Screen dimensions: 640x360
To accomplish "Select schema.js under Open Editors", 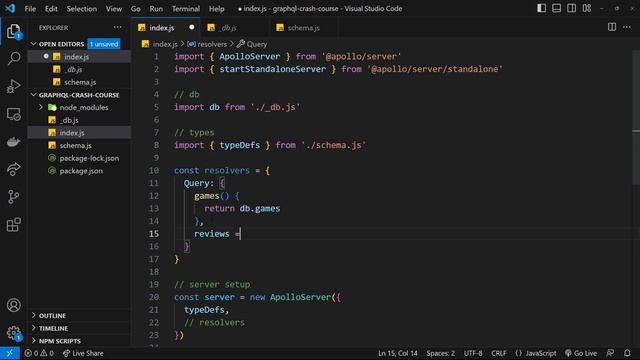I will pyautogui.click(x=79, y=82).
